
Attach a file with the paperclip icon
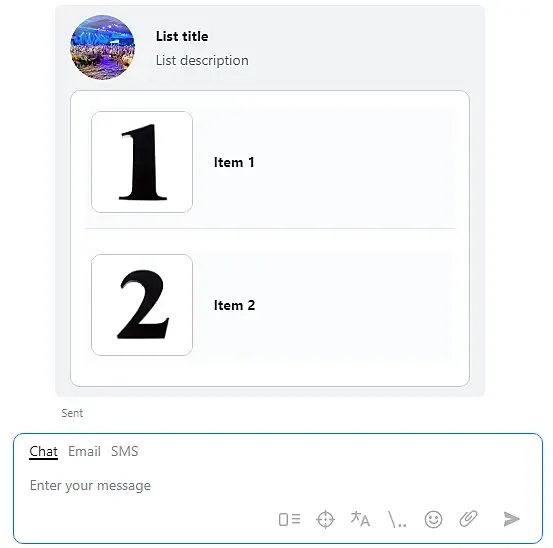468,519
